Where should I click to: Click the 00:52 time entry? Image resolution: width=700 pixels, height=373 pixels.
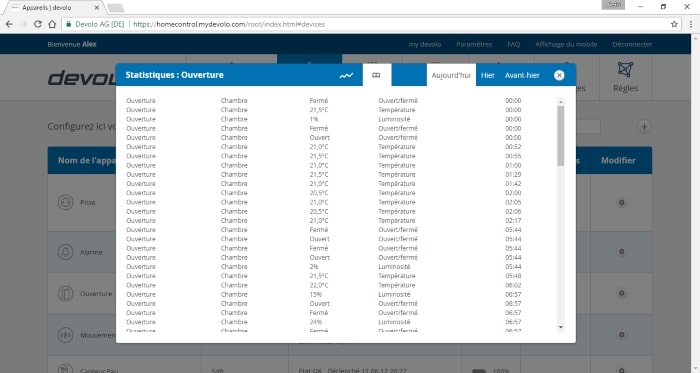[x=513, y=147]
